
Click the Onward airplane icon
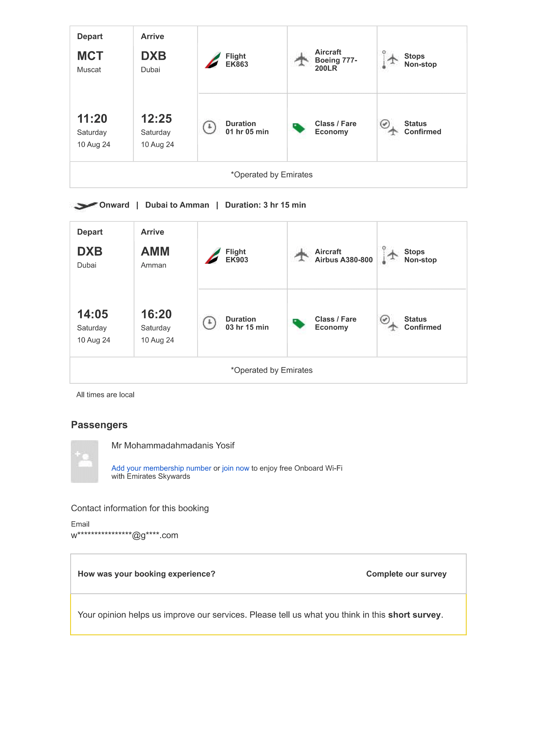pos(85,206)
